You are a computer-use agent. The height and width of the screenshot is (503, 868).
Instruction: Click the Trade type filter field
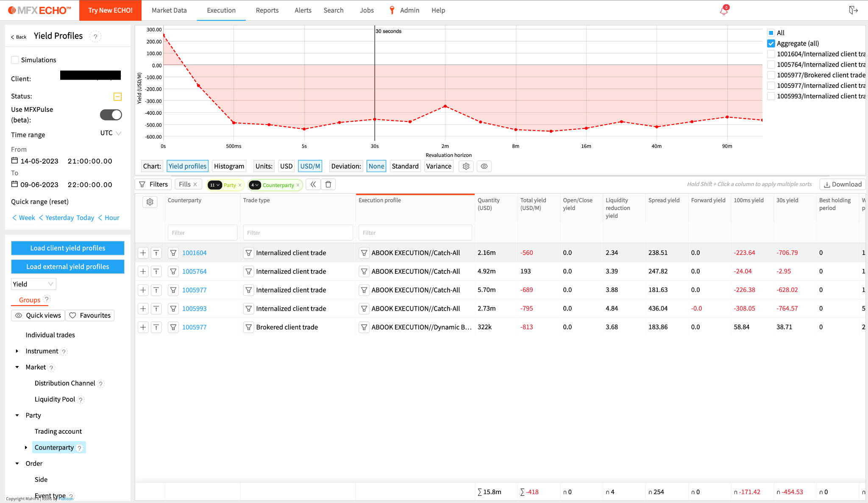(298, 233)
